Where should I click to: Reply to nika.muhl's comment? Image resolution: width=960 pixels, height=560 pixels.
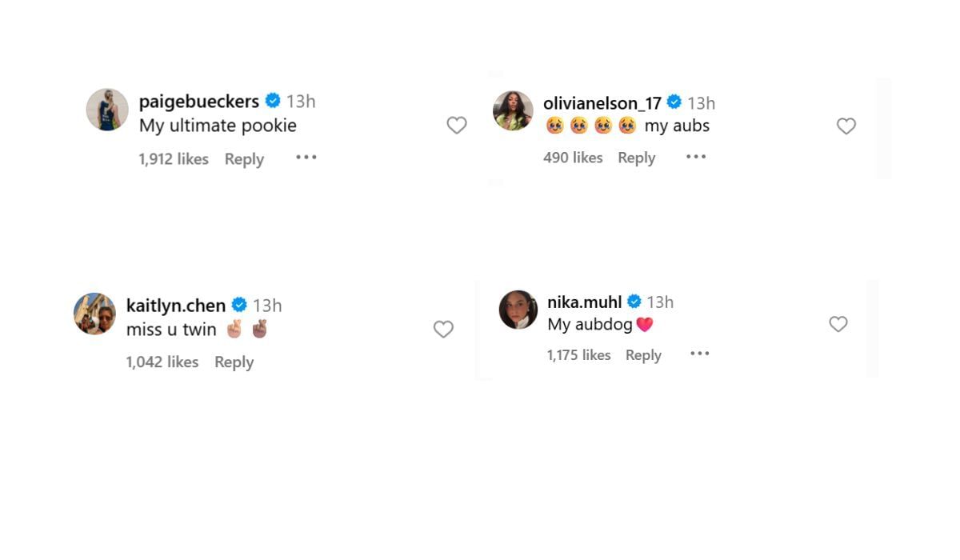(643, 355)
